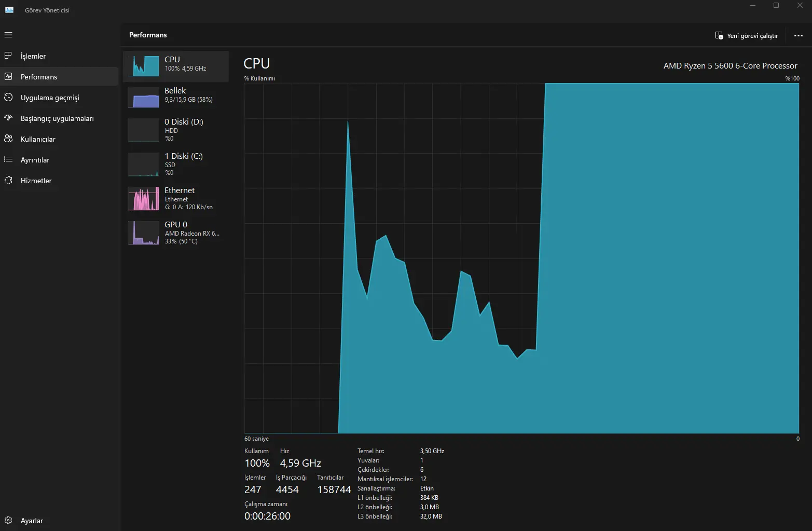
Task: Click the 100% Kullanım value
Action: pos(257,463)
